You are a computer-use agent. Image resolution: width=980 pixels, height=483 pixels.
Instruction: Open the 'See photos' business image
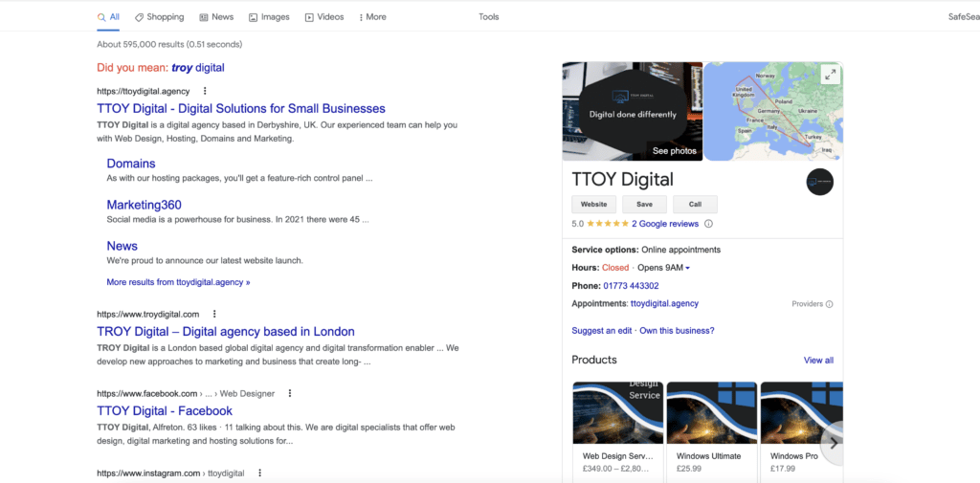click(x=633, y=111)
